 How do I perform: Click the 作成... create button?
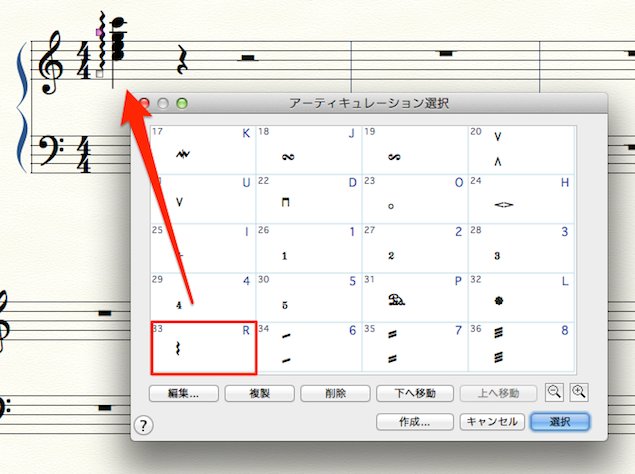[415, 422]
